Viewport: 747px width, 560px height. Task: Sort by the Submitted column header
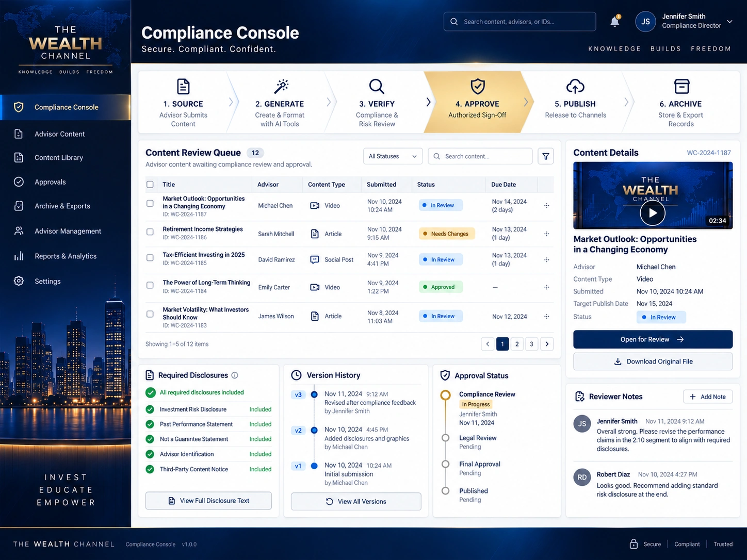click(381, 185)
